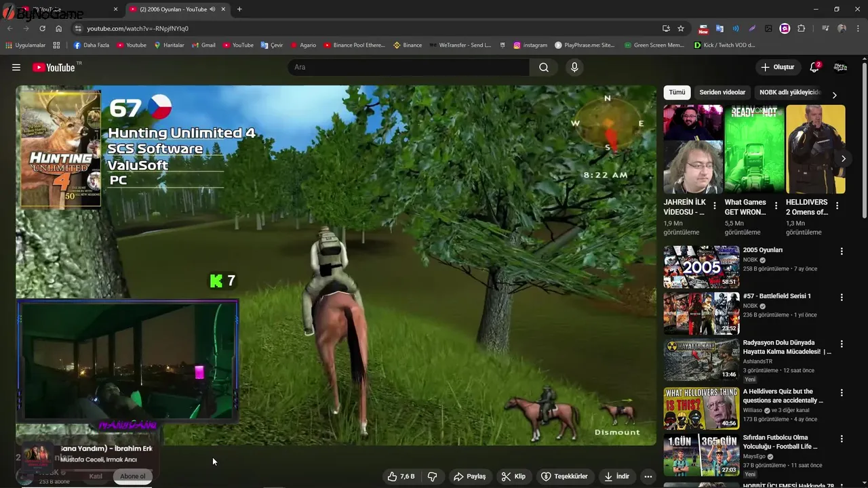
Task: Open options for 2005 Oyunları video
Action: click(842, 251)
